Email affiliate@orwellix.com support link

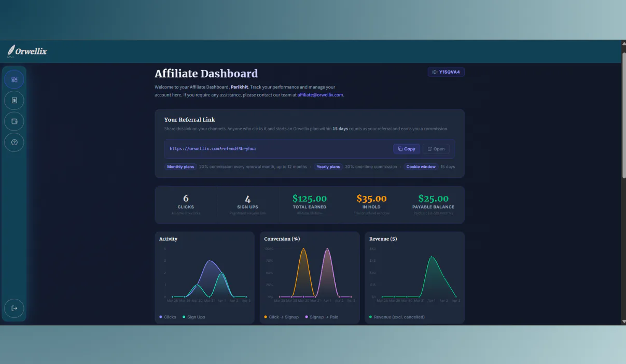pos(320,95)
